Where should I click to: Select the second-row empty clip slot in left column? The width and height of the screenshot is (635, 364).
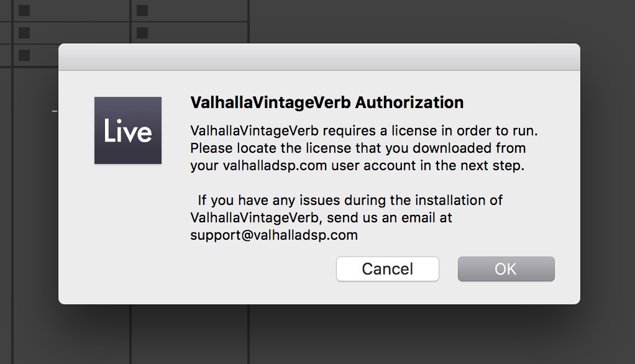tap(24, 32)
